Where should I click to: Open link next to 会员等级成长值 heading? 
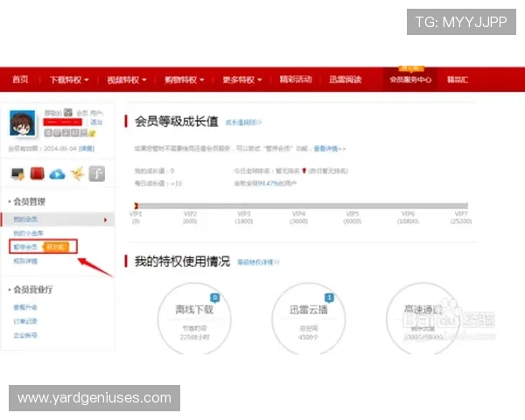pos(243,122)
